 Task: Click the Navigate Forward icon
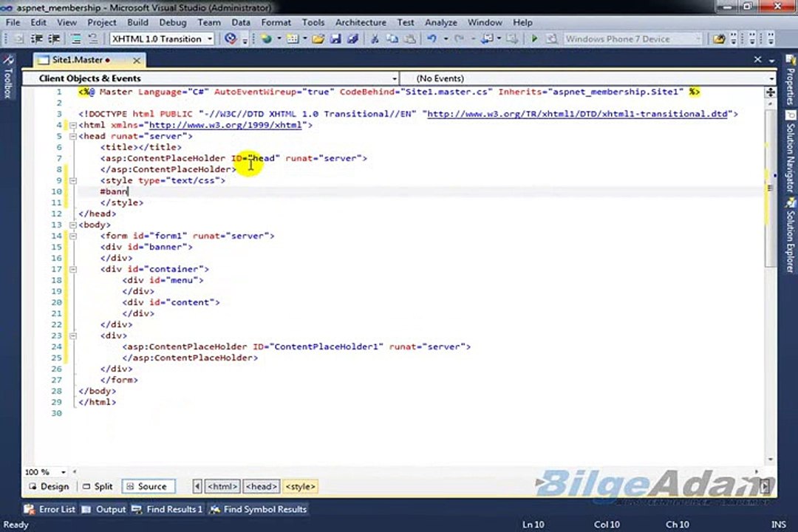click(513, 38)
